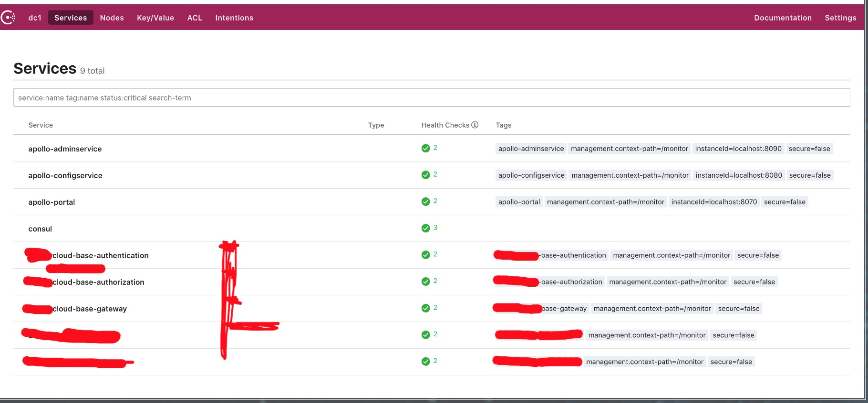Screen dimensions: 868x403
Task: Click secure=false tag in apollo-adminservice row
Action: [x=809, y=149]
